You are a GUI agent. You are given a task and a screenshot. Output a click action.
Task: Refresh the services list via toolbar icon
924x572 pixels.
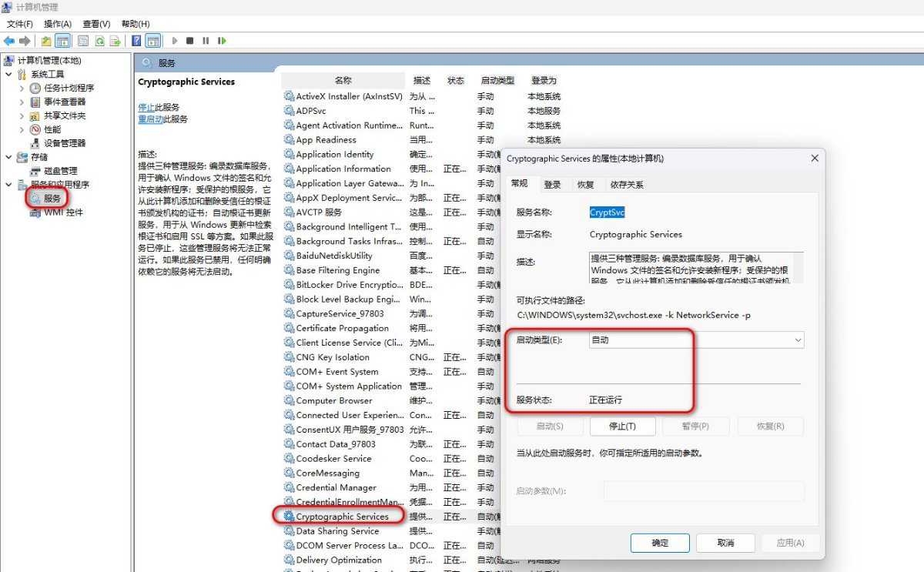[99, 41]
